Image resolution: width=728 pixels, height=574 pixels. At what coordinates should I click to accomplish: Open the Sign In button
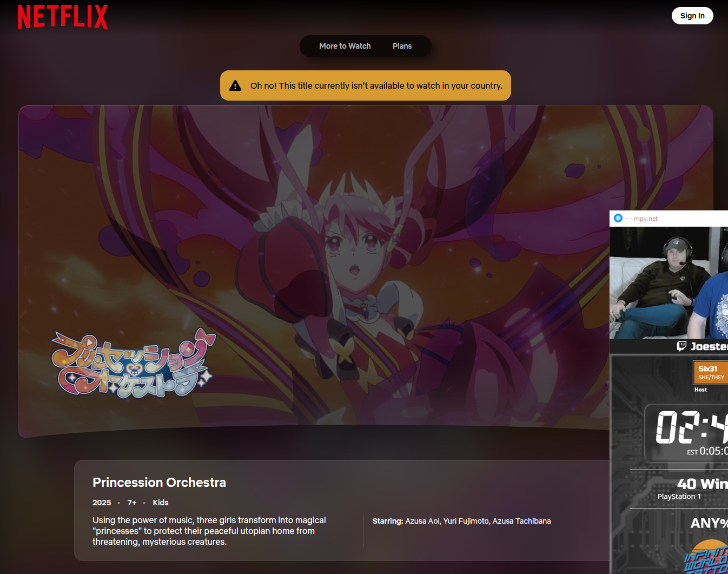pyautogui.click(x=692, y=16)
